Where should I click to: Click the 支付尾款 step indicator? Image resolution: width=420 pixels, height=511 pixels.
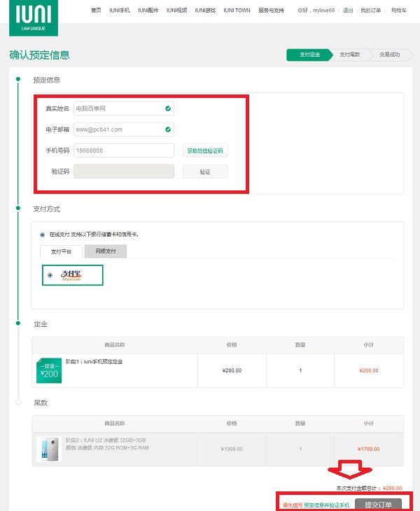click(x=350, y=55)
